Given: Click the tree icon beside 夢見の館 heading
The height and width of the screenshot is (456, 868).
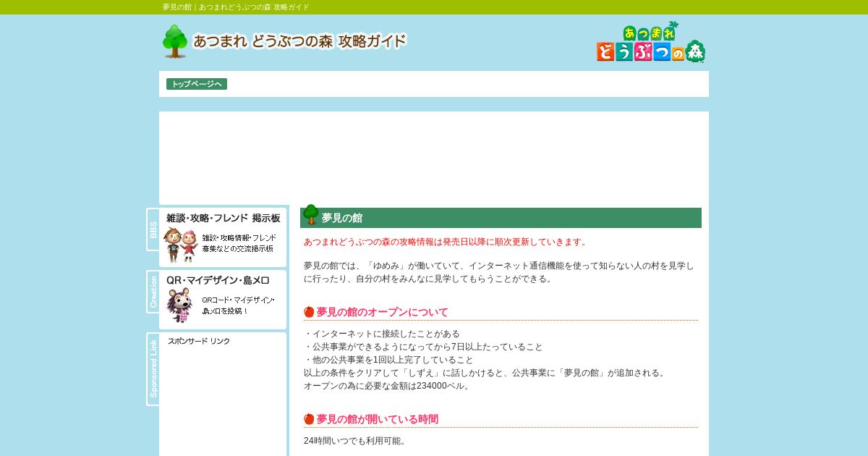Looking at the screenshot, I should (310, 215).
